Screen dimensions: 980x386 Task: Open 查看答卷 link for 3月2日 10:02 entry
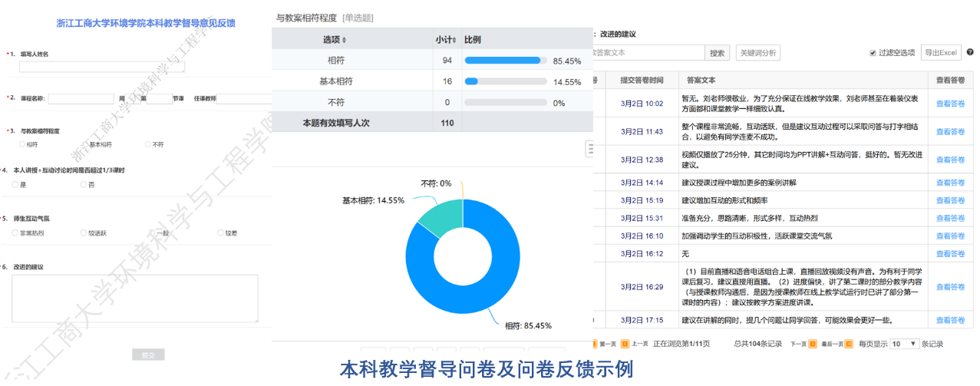coord(950,104)
